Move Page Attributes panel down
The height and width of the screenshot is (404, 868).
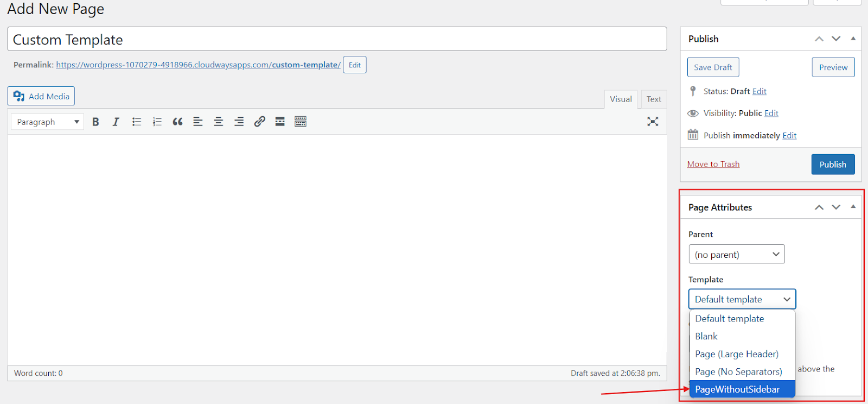point(836,207)
